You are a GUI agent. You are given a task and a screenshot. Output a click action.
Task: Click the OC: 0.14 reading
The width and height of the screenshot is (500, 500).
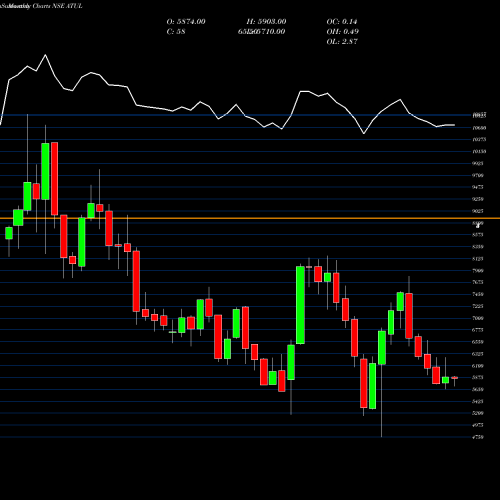[342, 22]
